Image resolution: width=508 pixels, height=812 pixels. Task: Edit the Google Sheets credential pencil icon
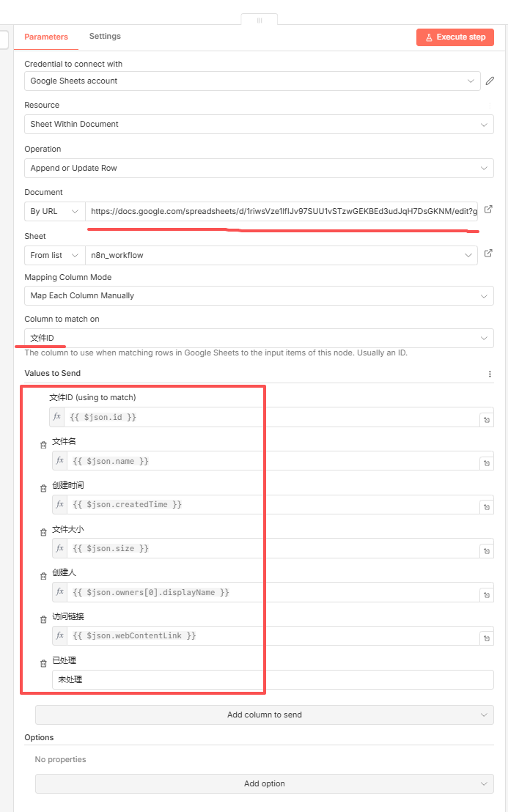pyautogui.click(x=490, y=81)
